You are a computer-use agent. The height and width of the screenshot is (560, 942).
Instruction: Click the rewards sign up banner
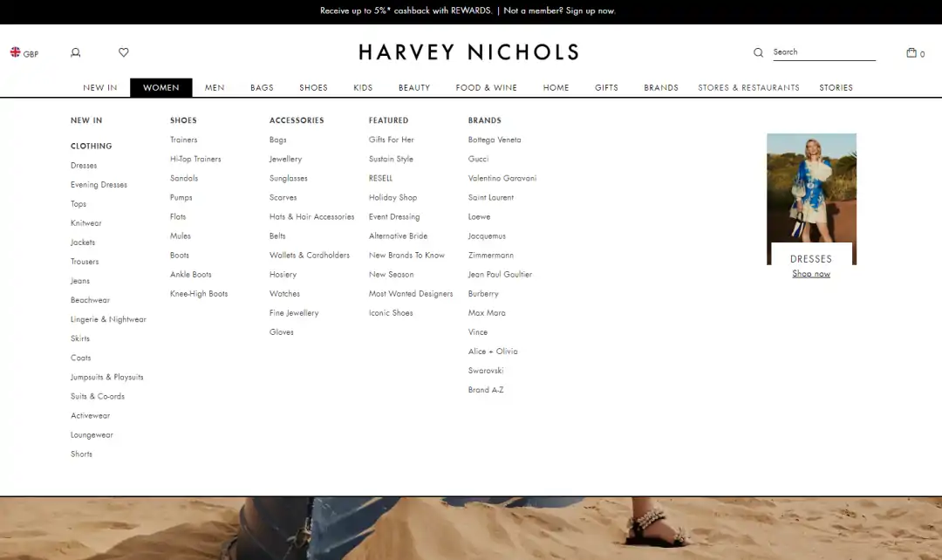coord(468,10)
